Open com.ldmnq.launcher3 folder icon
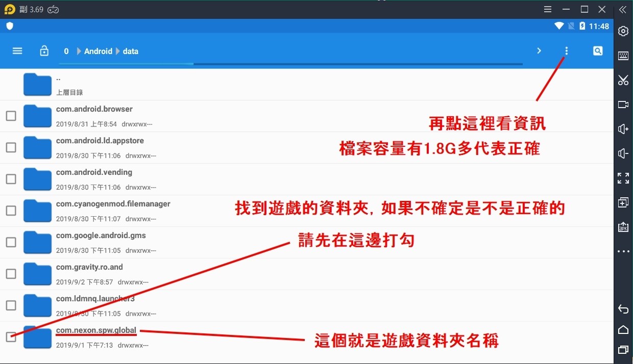This screenshot has height=364, width=633. tap(37, 306)
